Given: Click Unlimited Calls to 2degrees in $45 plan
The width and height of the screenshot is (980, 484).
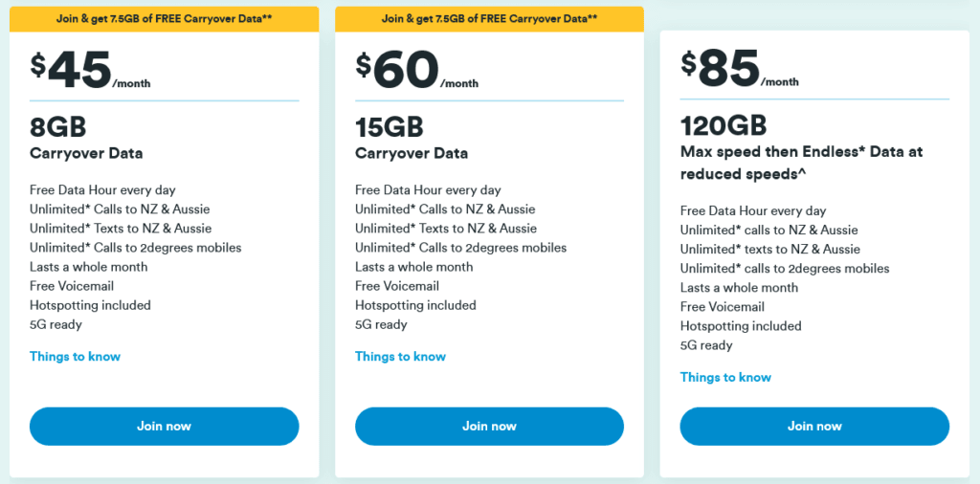Looking at the screenshot, I should click(x=135, y=248).
